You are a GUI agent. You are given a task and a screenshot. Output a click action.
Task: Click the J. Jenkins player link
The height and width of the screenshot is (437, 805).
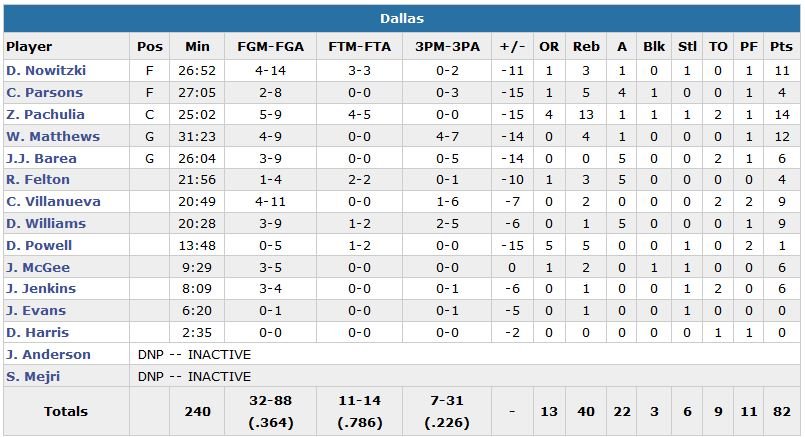pyautogui.click(x=41, y=289)
